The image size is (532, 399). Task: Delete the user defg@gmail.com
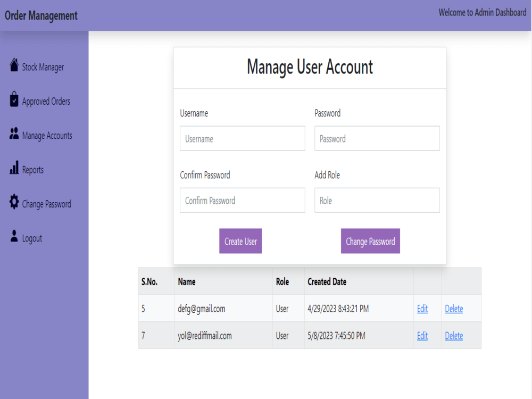454,309
